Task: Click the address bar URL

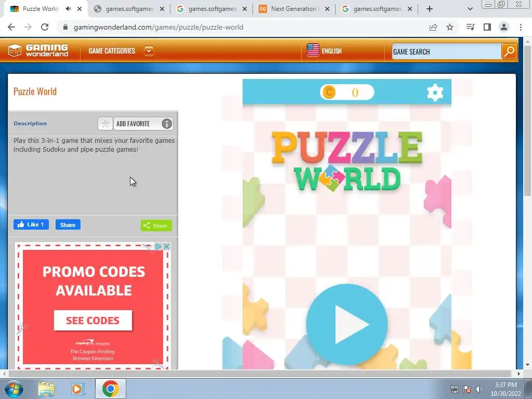Action: point(158,27)
